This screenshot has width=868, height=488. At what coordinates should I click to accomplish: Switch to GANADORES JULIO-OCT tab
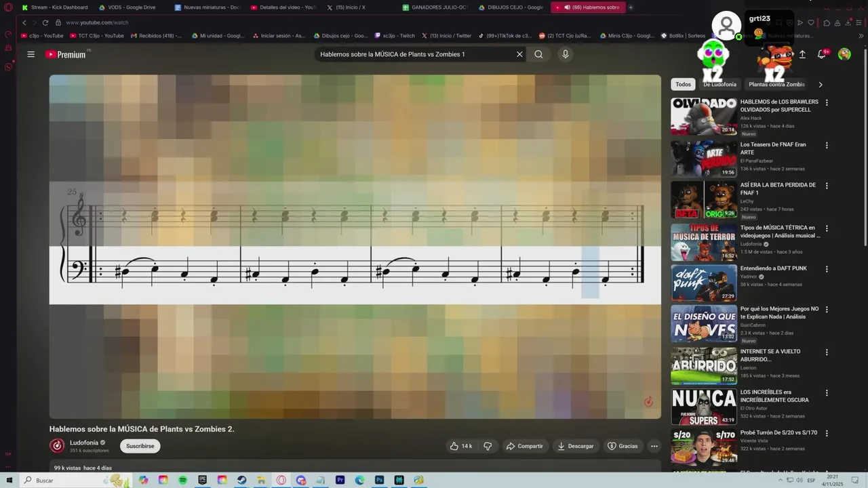click(x=435, y=7)
